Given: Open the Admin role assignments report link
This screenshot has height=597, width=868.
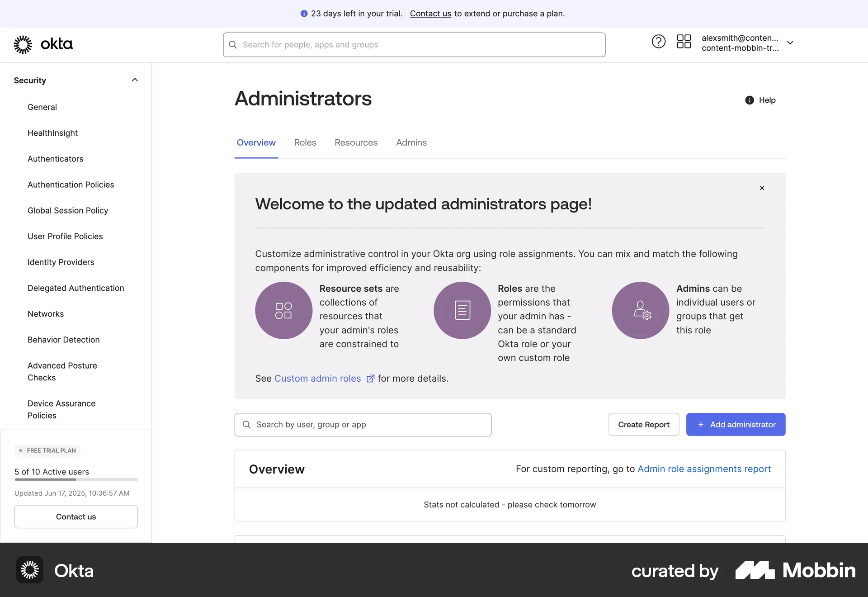Looking at the screenshot, I should tap(704, 469).
